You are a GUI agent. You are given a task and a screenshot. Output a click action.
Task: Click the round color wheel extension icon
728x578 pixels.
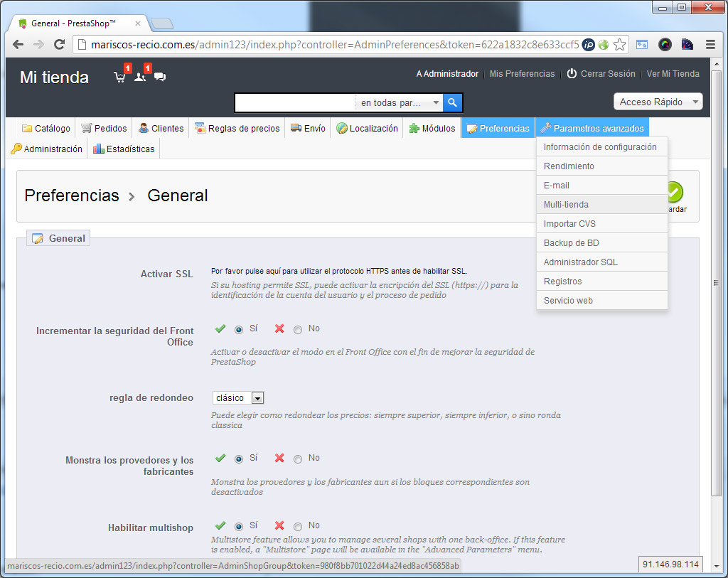pyautogui.click(x=665, y=45)
